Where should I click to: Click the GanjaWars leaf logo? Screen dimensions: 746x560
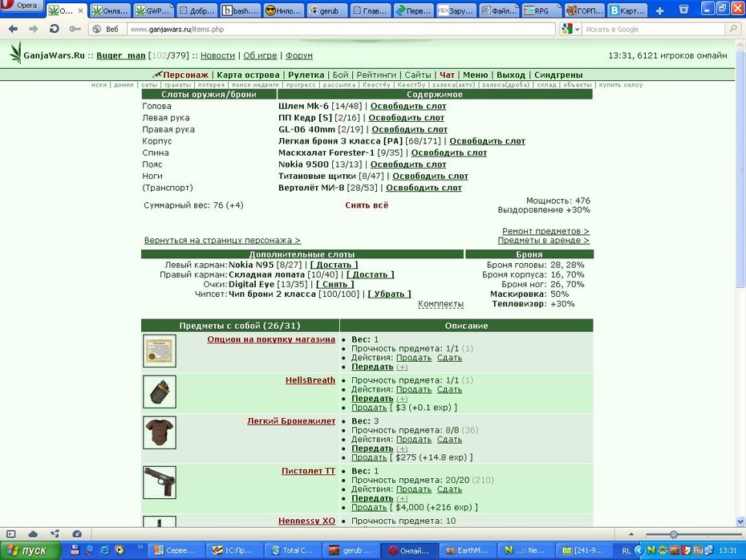[x=16, y=53]
